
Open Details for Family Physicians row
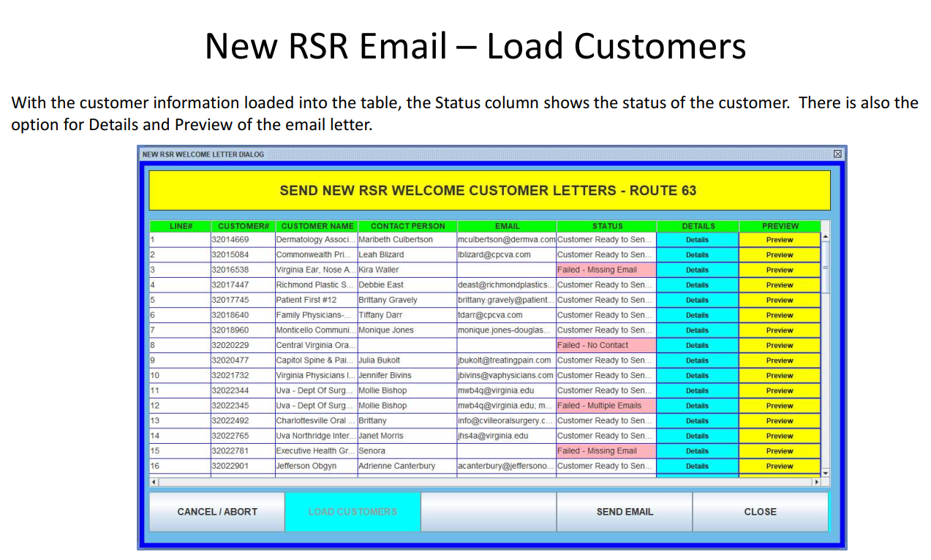698,315
